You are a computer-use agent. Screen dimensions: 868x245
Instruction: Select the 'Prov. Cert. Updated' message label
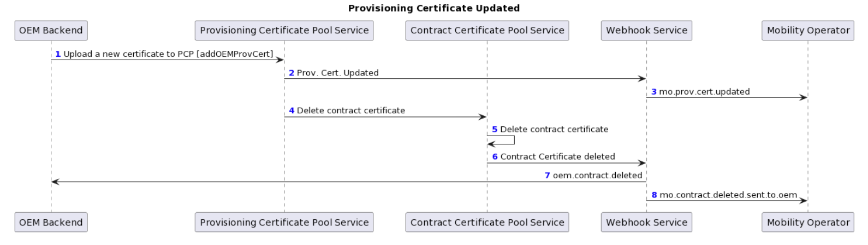pyautogui.click(x=337, y=73)
